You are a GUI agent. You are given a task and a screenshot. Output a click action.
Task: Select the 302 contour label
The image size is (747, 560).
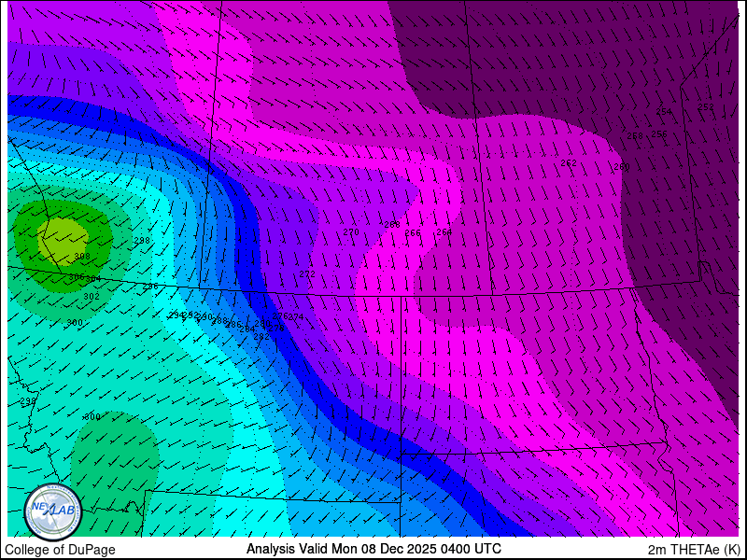click(92, 297)
